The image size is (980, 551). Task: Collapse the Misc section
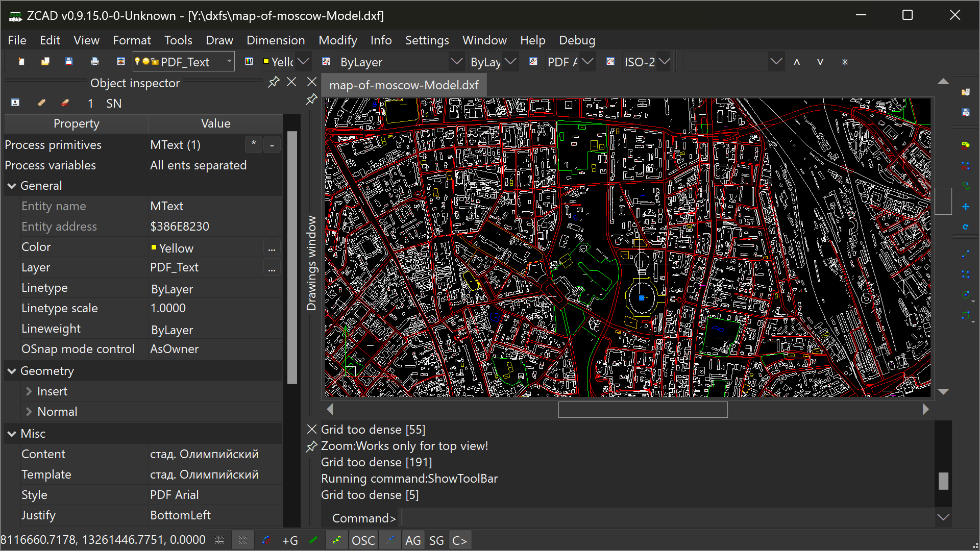[x=12, y=434]
